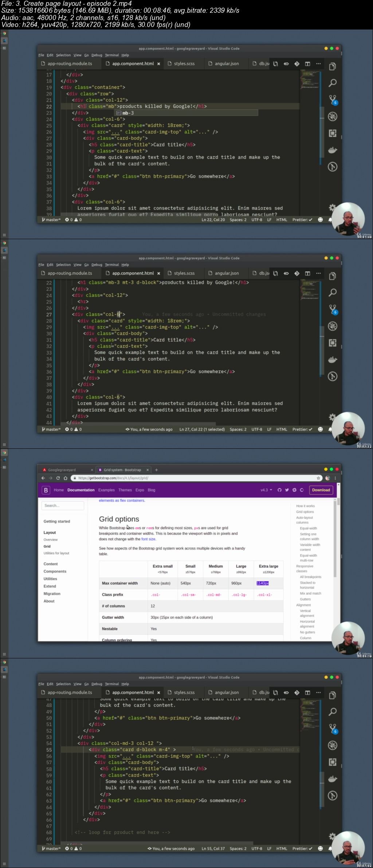This screenshot has width=373, height=868.
Task: Expand the v4.3 version dropdown
Action: click(x=266, y=490)
